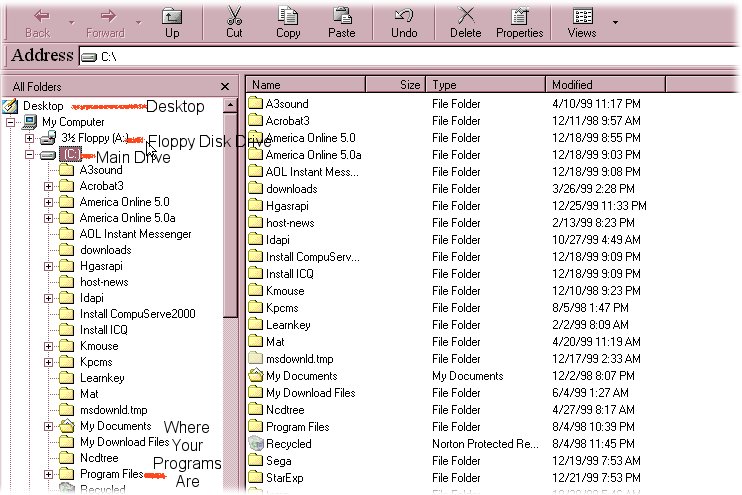
Task: Select Install ICQ folder icon in list
Action: pos(256,274)
